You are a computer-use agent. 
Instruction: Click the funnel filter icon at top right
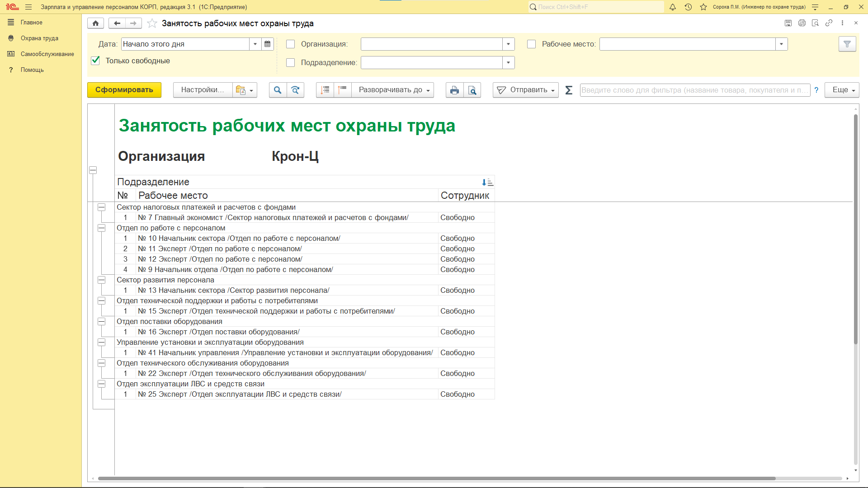[x=847, y=44]
